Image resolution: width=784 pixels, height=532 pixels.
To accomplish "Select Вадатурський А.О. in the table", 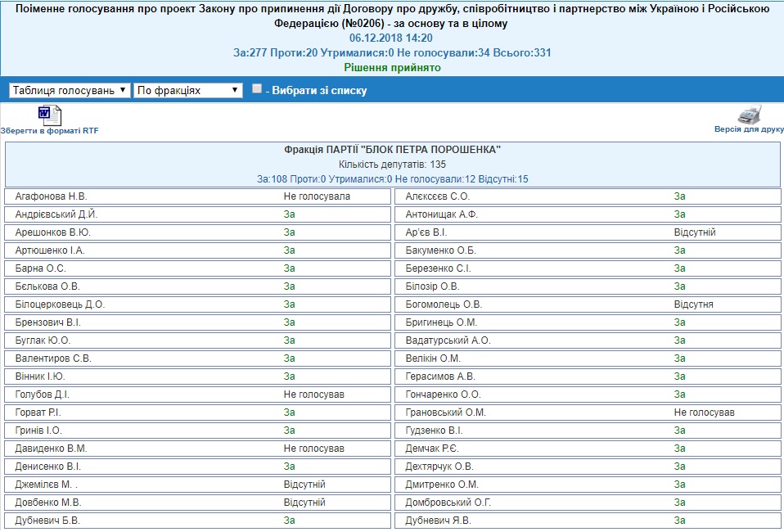I will (448, 340).
